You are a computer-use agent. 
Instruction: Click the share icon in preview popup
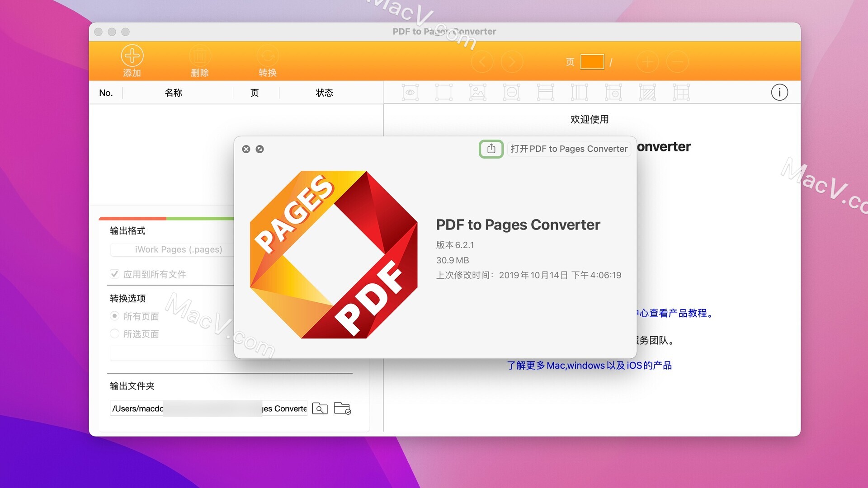pyautogui.click(x=491, y=149)
